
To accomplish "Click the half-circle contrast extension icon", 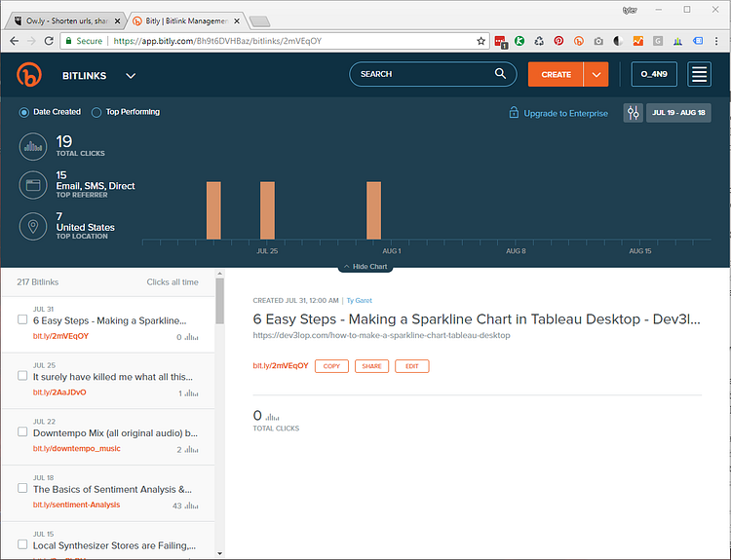I will click(x=618, y=41).
